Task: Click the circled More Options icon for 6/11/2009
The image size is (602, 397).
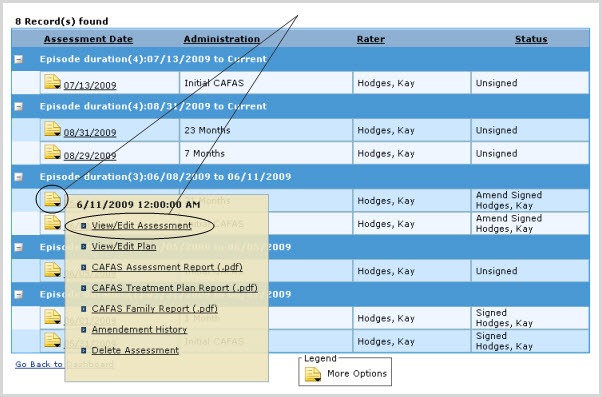Action: [52, 199]
